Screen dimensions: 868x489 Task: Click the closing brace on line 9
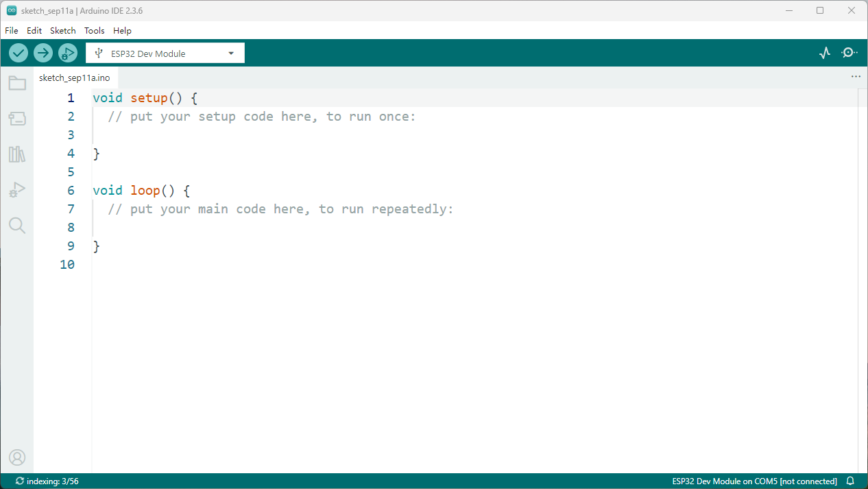tap(97, 246)
